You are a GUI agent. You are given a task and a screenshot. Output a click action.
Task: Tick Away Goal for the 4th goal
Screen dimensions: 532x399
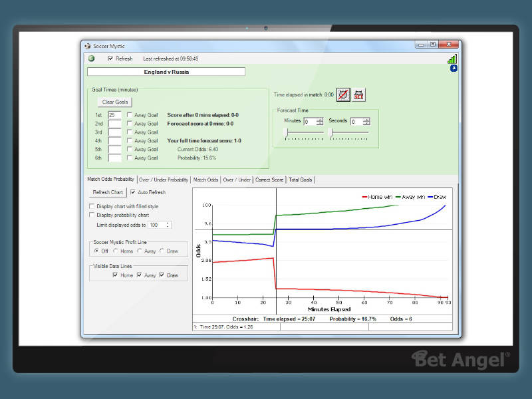pyautogui.click(x=130, y=140)
